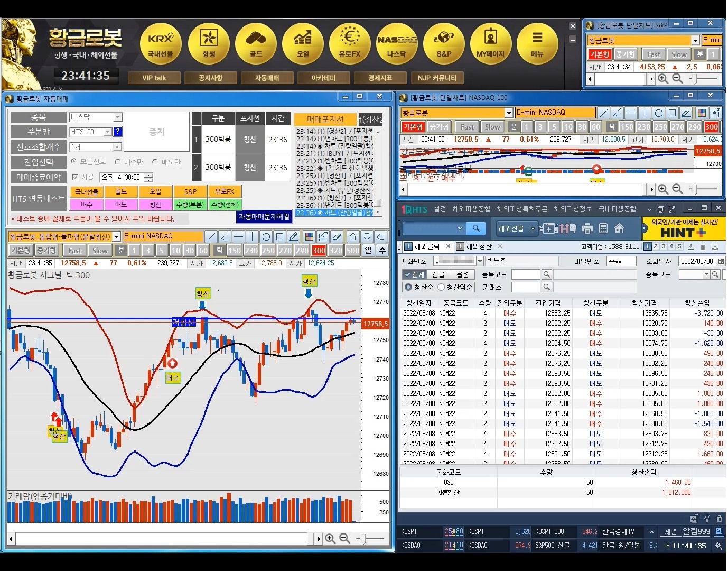
Task: Click search magnifier in 1Q HTS toolbar
Action: pyautogui.click(x=476, y=228)
